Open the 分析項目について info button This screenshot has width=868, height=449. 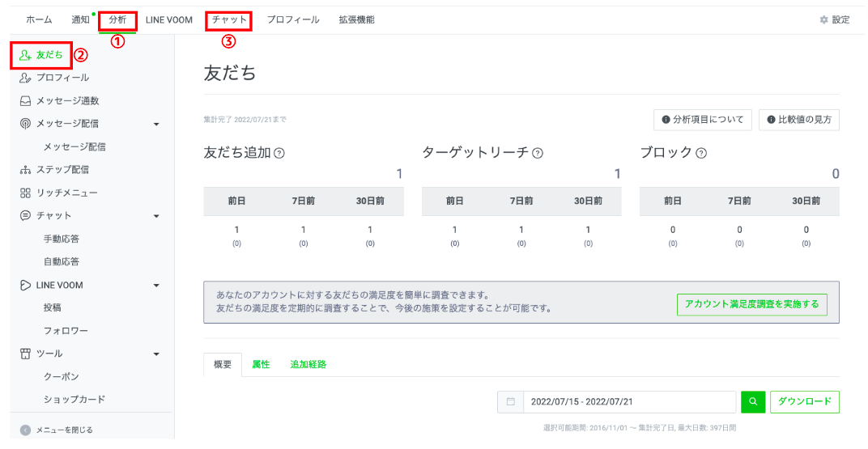[x=702, y=120]
